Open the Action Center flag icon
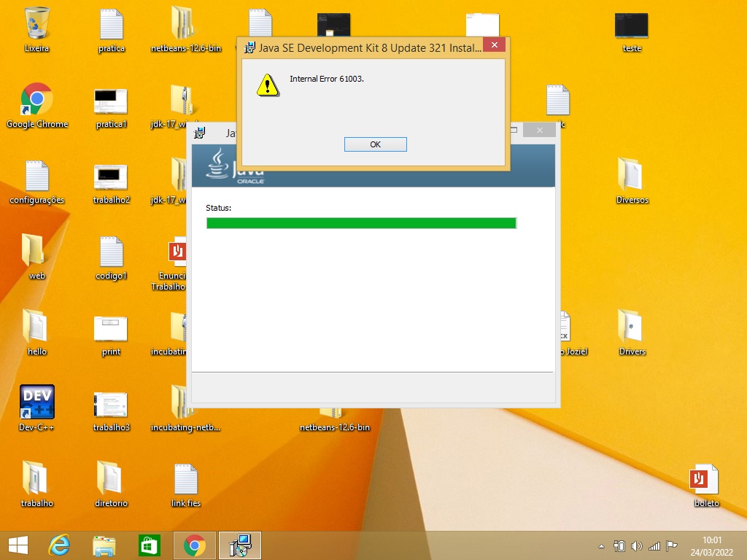The image size is (747, 560). tap(672, 545)
